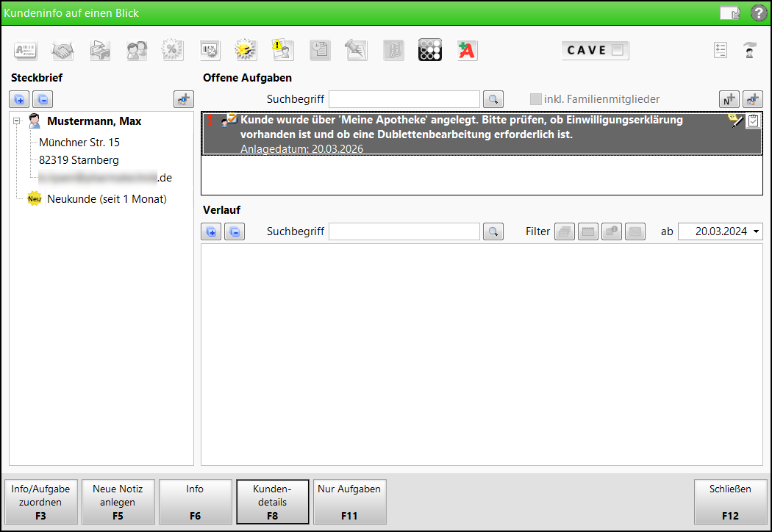The image size is (772, 532).
Task: Click Neue Notiz anlegen F5 button
Action: coord(118,502)
